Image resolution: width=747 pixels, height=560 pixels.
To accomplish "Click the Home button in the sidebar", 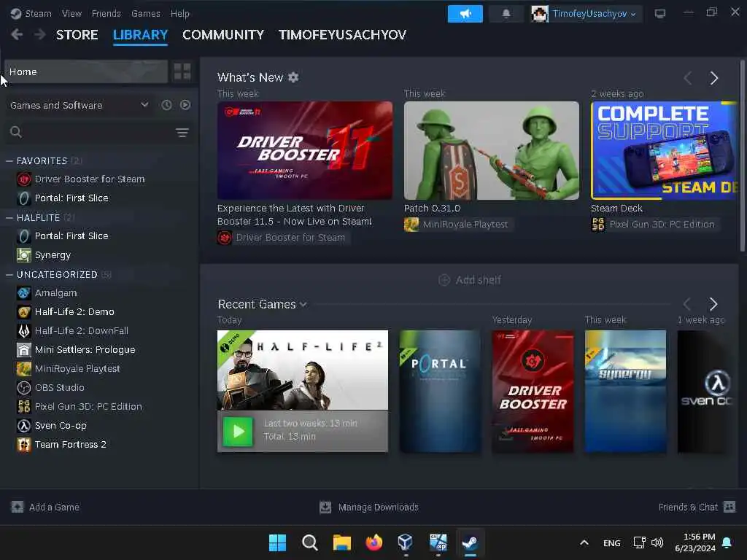I will pos(86,71).
